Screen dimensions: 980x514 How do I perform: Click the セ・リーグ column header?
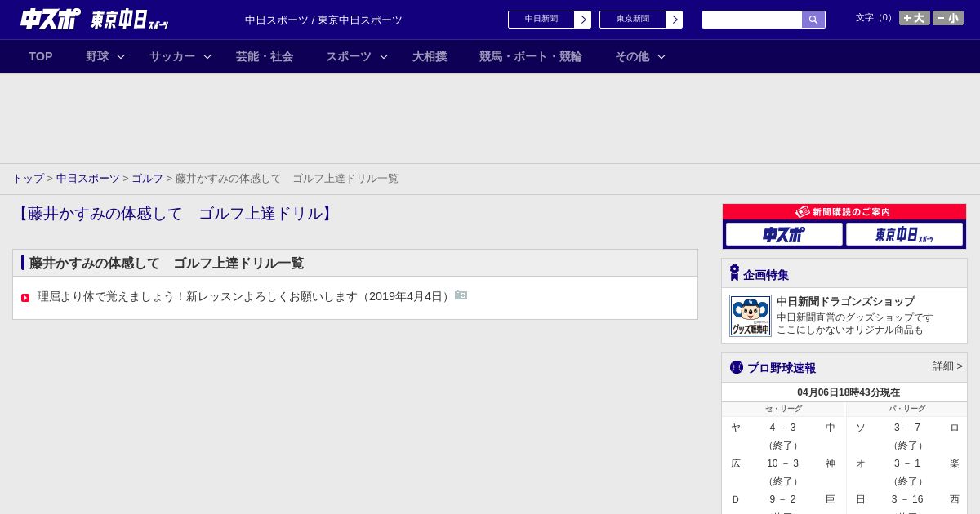pyautogui.click(x=783, y=409)
